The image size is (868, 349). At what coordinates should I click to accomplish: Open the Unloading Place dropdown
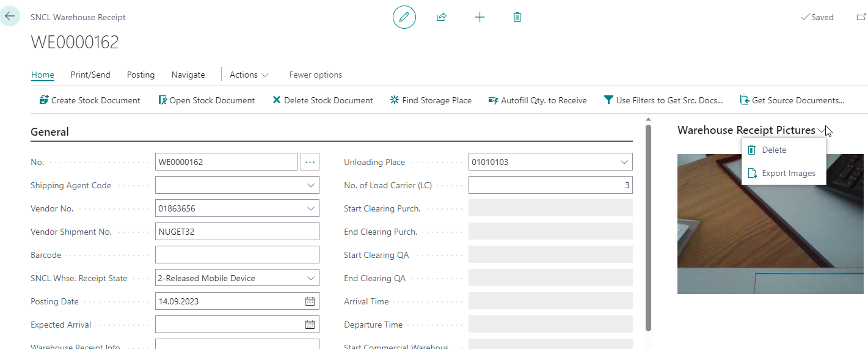[624, 162]
